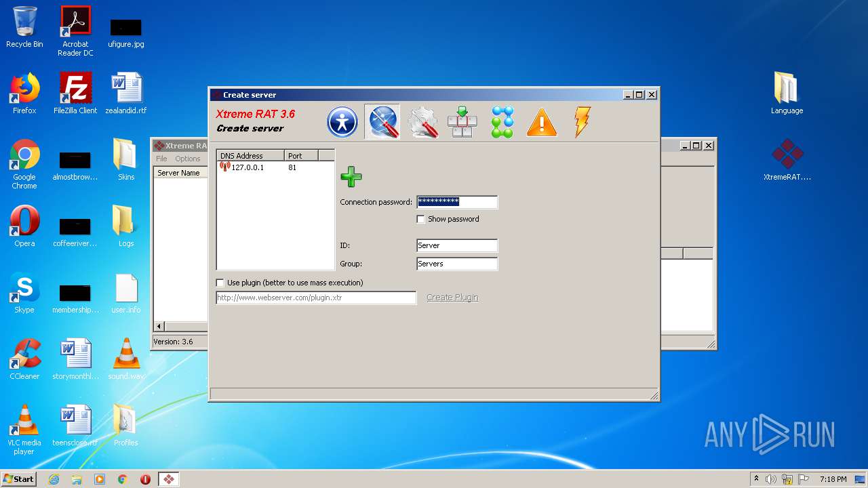Click the Create Plugin link
Viewport: 868px width, 488px height.
(452, 298)
